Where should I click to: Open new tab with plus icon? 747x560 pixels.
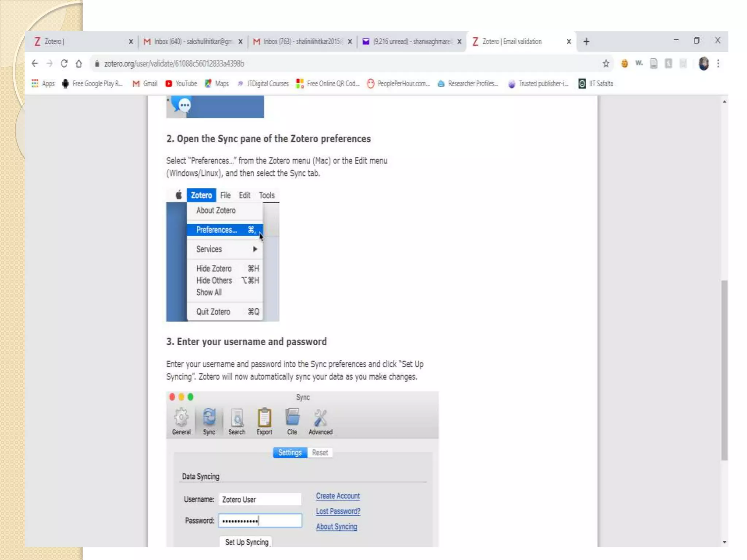click(x=586, y=42)
